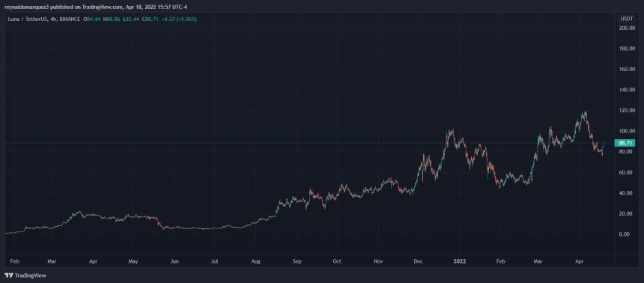Click the open value O84.44
Viewport: 644px width, 283px height.
click(92, 19)
